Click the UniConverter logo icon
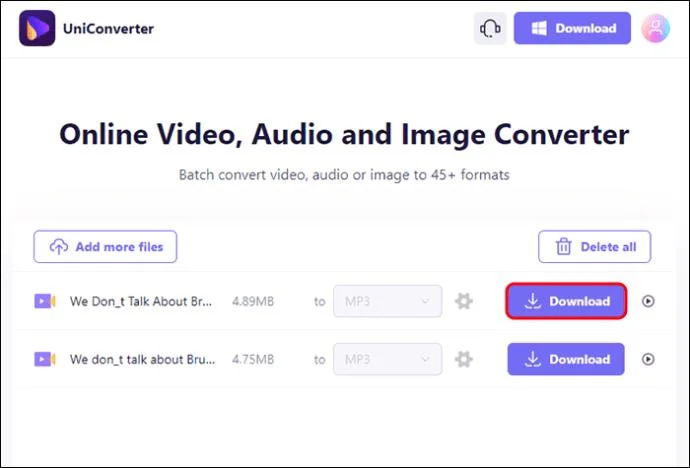This screenshot has width=690, height=468. click(37, 28)
